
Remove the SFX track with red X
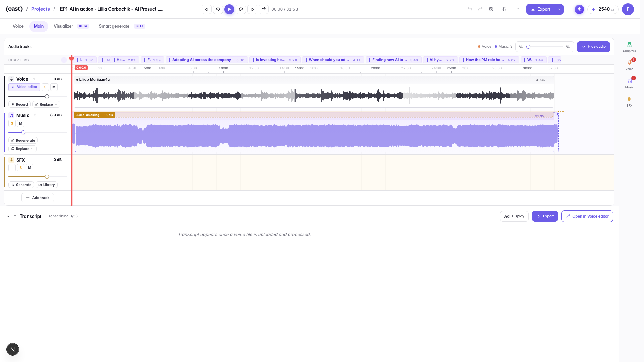point(12,168)
